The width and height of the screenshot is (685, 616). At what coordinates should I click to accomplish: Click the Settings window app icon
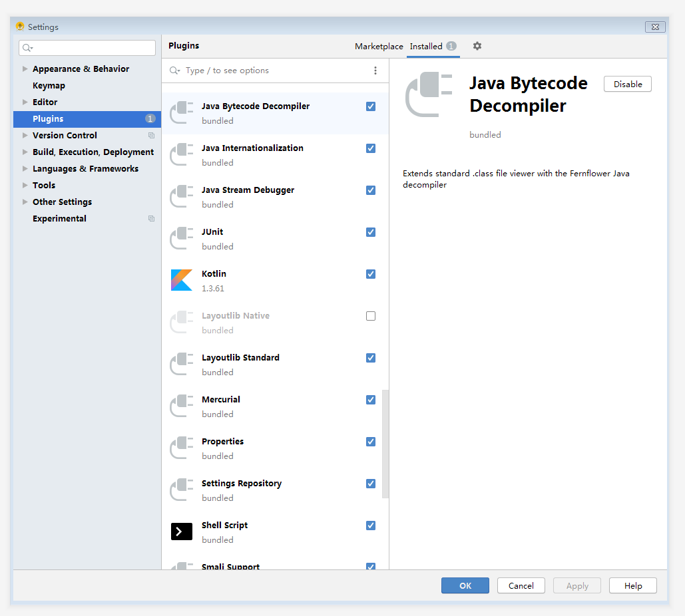tap(20, 27)
